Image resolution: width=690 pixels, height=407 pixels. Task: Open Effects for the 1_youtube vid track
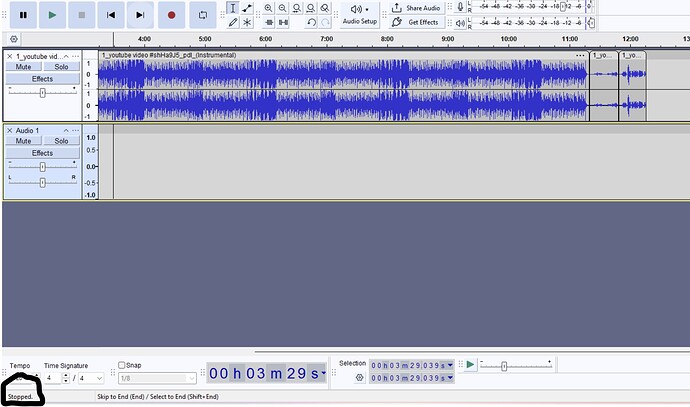pos(42,79)
